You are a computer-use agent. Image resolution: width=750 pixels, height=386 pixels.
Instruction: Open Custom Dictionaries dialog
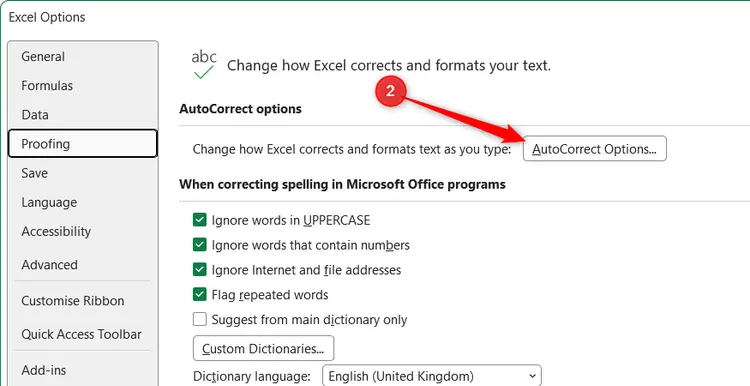(x=264, y=348)
